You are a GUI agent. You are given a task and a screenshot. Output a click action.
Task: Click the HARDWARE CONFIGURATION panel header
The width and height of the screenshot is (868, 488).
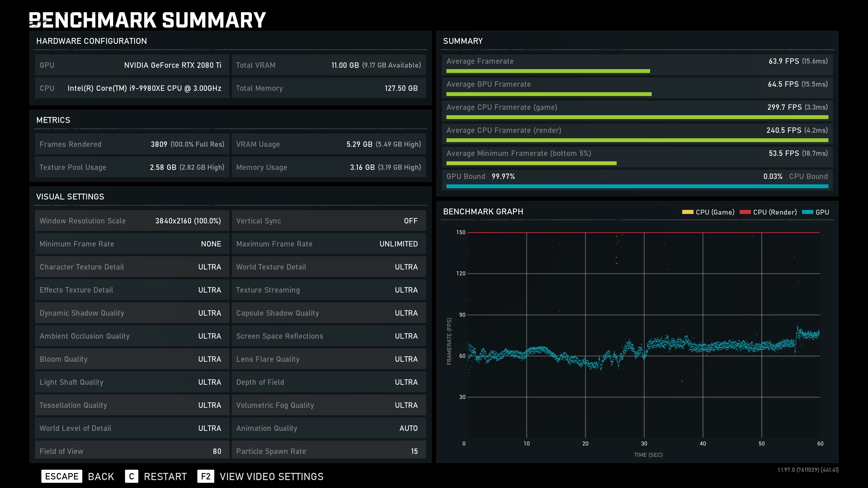pos(91,41)
